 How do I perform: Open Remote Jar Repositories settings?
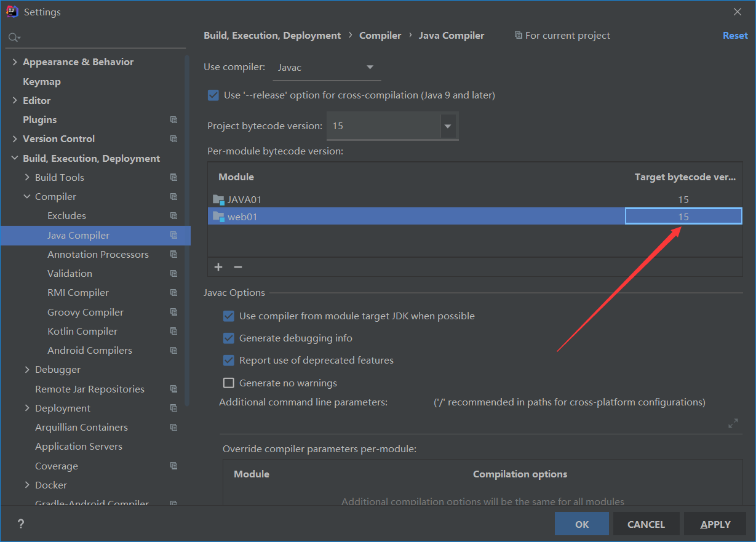click(x=90, y=389)
